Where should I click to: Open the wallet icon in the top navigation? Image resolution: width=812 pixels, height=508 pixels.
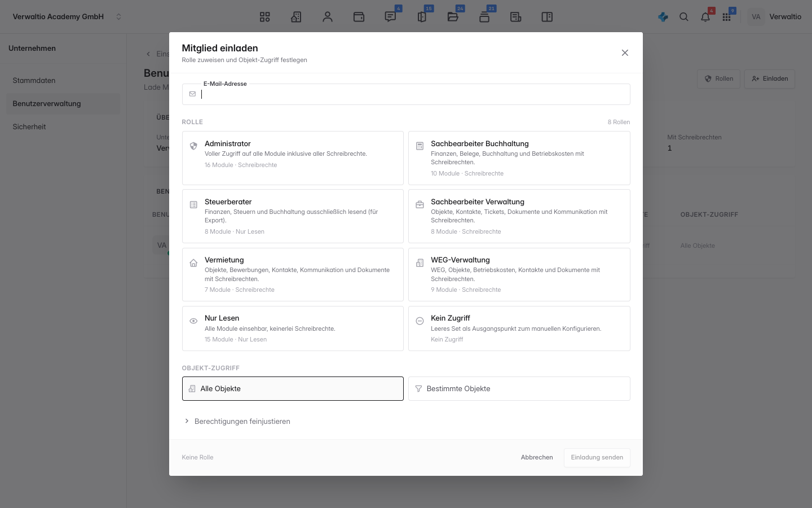359,17
